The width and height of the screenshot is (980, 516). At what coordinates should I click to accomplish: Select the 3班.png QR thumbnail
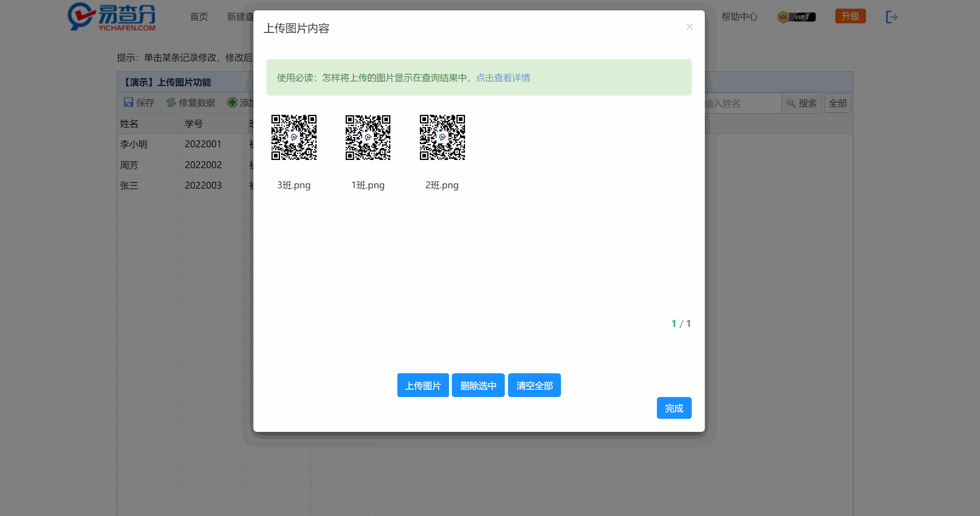point(294,137)
